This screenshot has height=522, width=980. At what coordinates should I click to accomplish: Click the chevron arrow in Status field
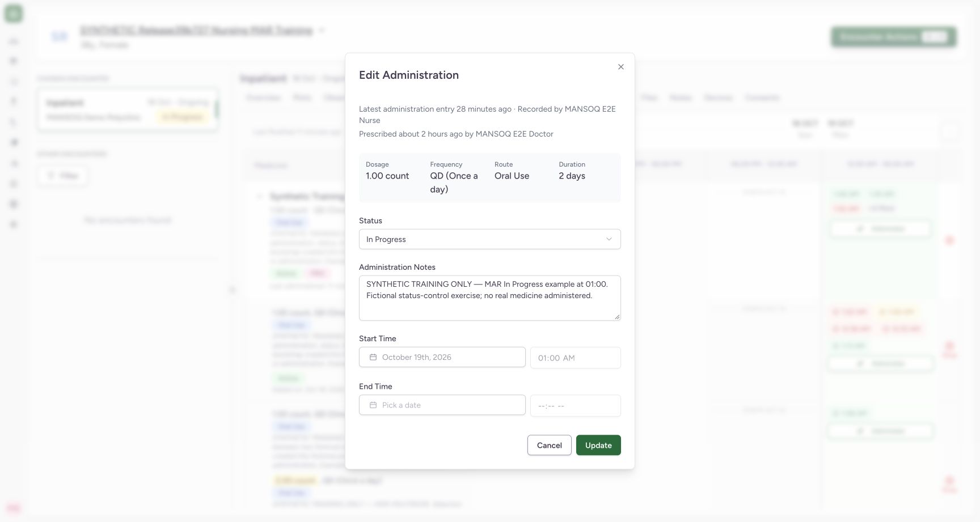point(609,239)
